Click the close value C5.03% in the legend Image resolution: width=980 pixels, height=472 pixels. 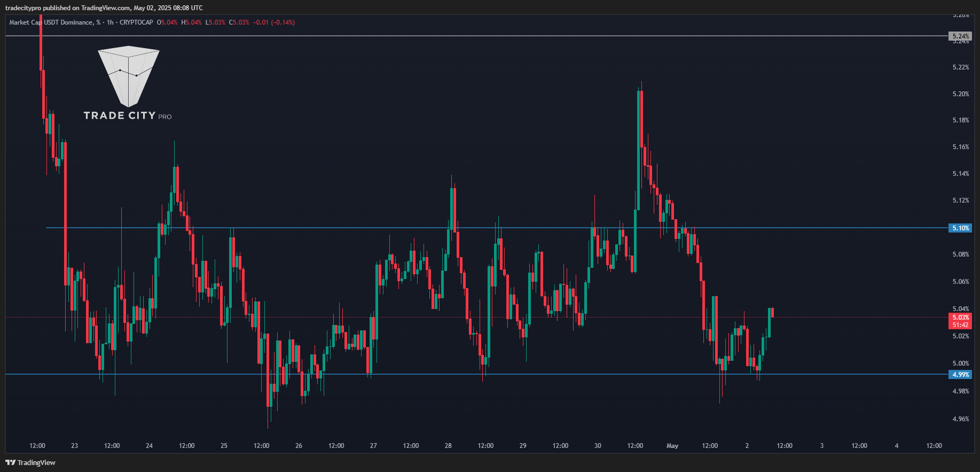coord(239,22)
